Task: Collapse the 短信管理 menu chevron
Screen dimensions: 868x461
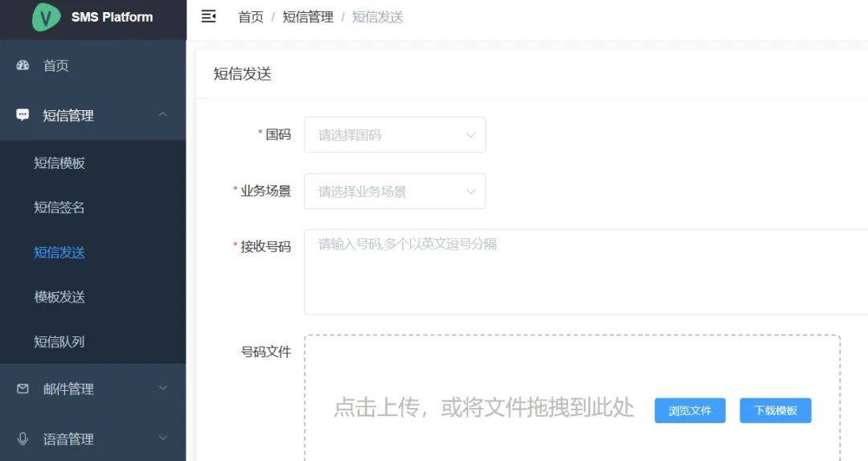Action: [162, 114]
